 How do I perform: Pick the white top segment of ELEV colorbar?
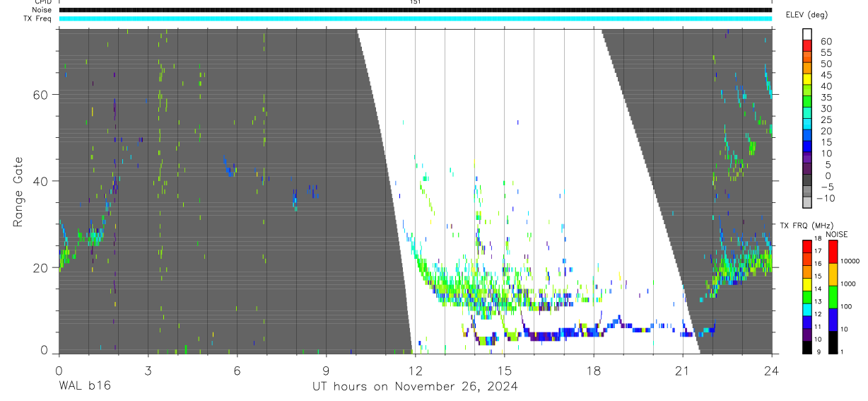[x=807, y=35]
